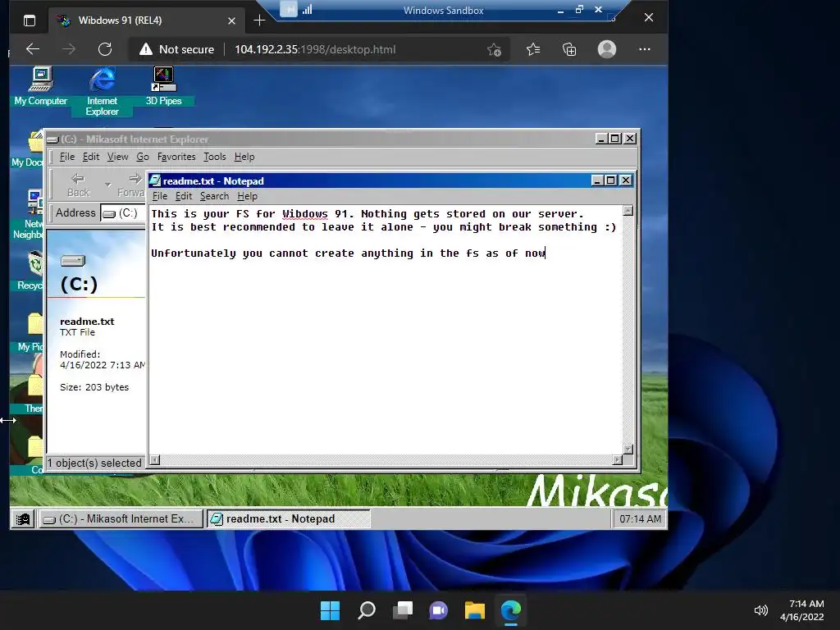Viewport: 840px width, 630px height.
Task: Click the Sandbox connection signal icon
Action: (308, 9)
